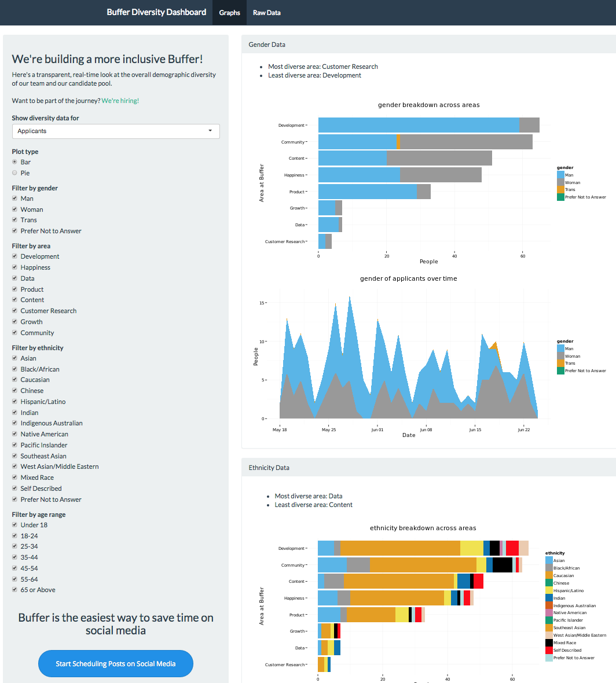Click the Community bar in ethnicity chart
616x683 pixels.
pyautogui.click(x=420, y=565)
